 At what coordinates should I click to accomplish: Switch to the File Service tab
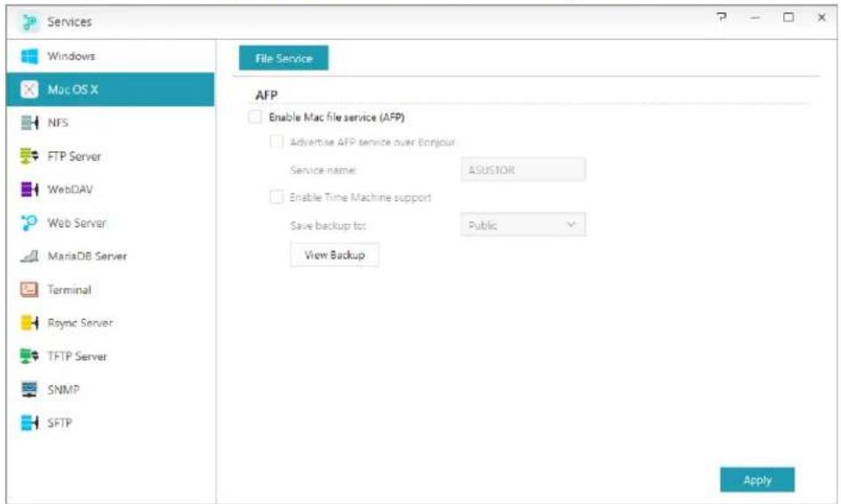tap(284, 58)
